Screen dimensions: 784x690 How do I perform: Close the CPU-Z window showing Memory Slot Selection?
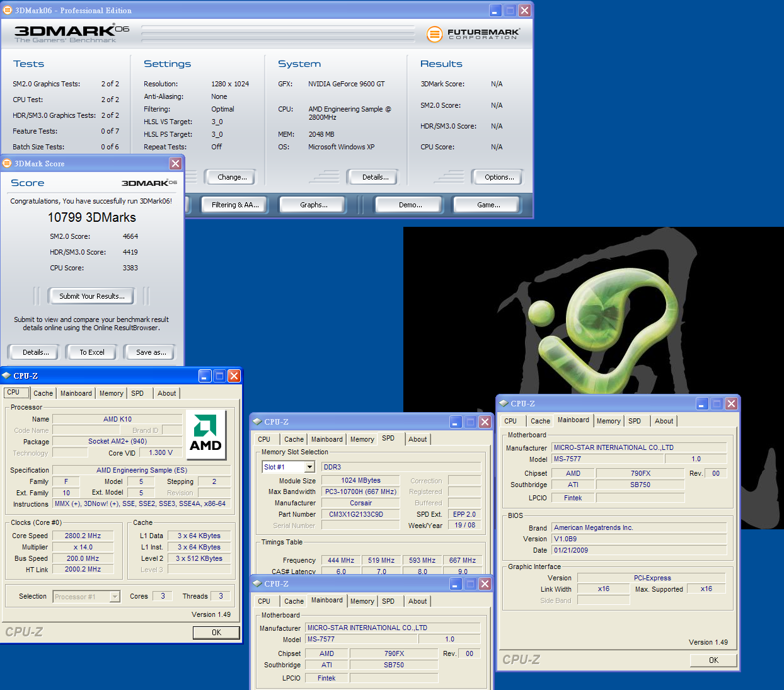click(485, 422)
